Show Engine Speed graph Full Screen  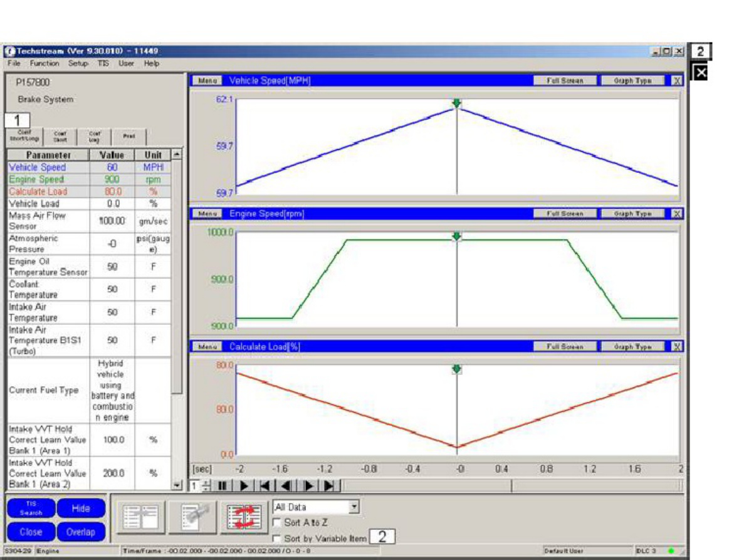tap(565, 213)
